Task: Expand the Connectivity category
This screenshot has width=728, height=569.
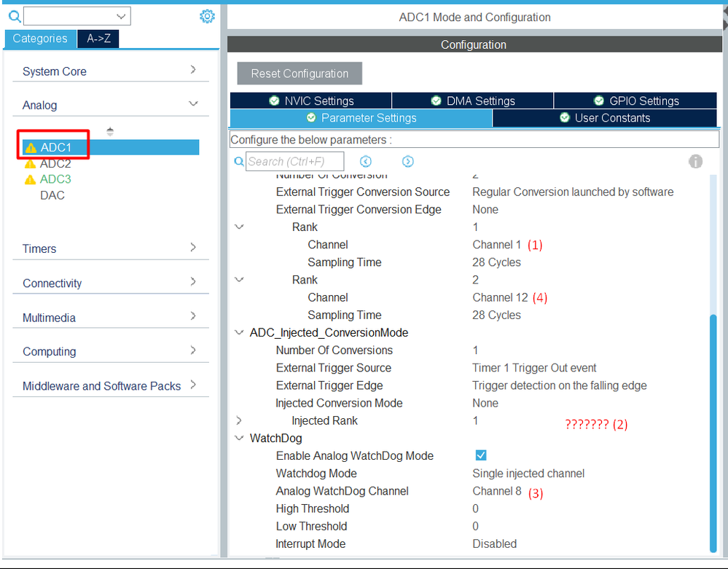Action: click(193, 282)
